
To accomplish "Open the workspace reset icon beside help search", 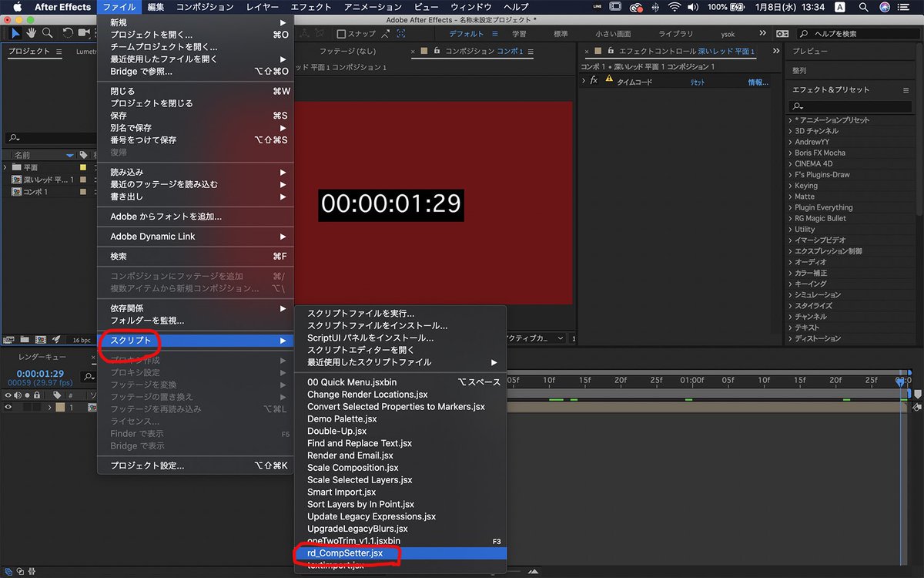I will 782,34.
